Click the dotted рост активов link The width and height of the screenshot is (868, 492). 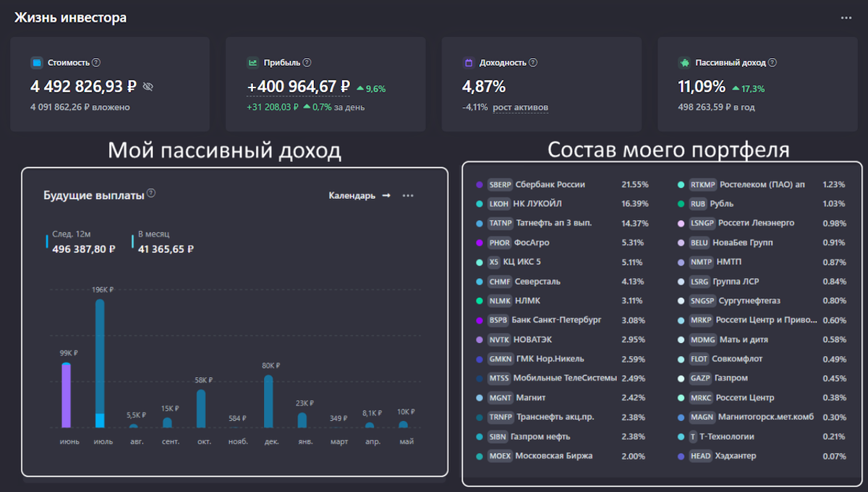(521, 108)
